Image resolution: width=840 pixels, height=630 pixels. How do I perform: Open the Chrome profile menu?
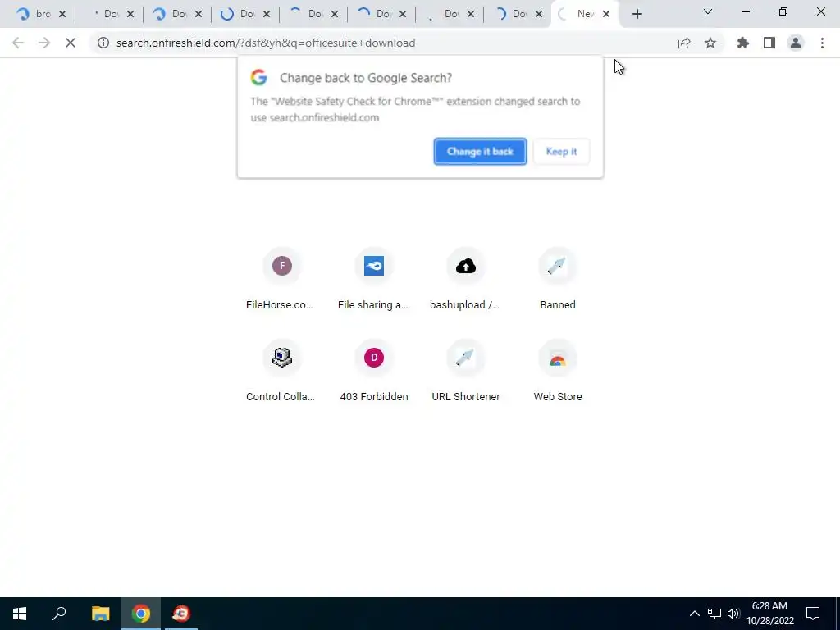pos(796,43)
